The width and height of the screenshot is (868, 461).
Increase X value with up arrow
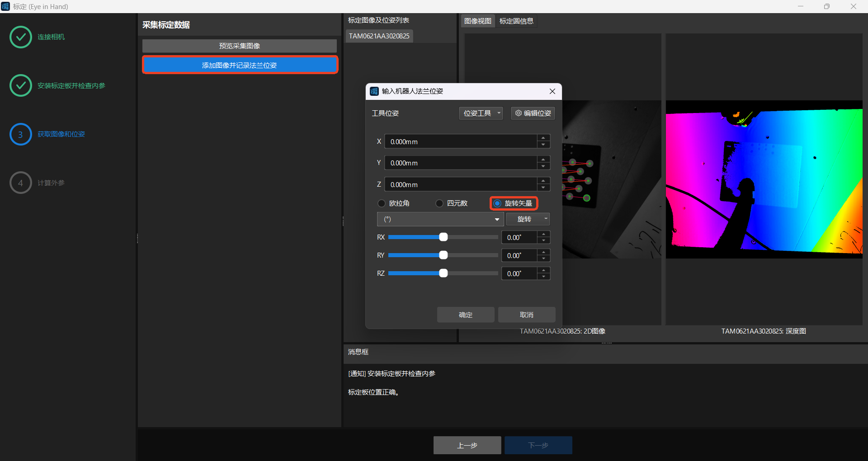coord(543,138)
